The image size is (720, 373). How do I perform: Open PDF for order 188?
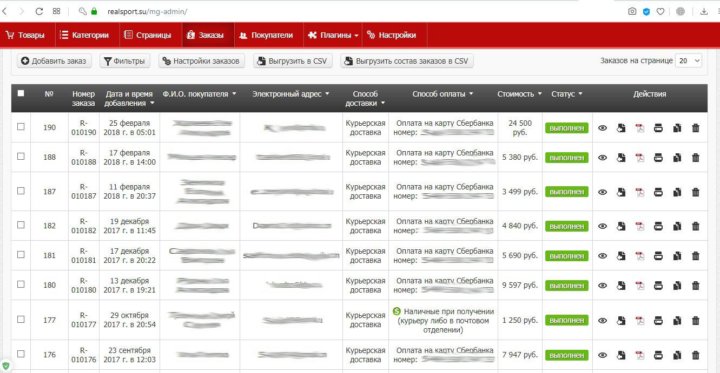coord(640,158)
